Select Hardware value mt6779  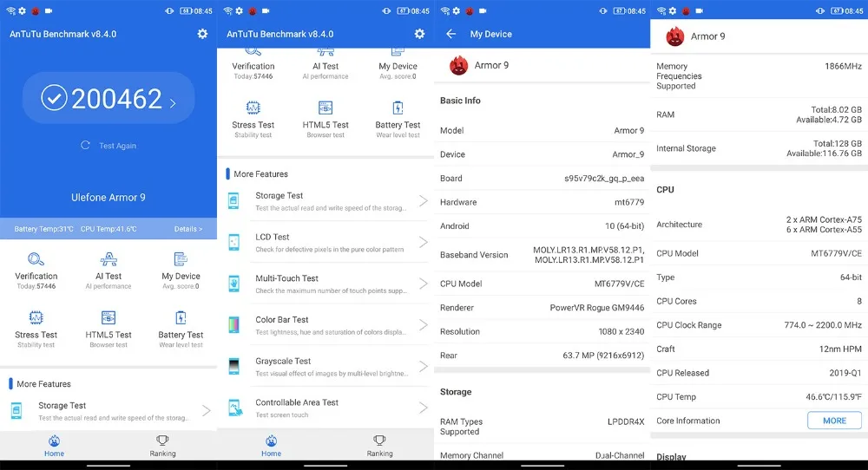(x=629, y=202)
